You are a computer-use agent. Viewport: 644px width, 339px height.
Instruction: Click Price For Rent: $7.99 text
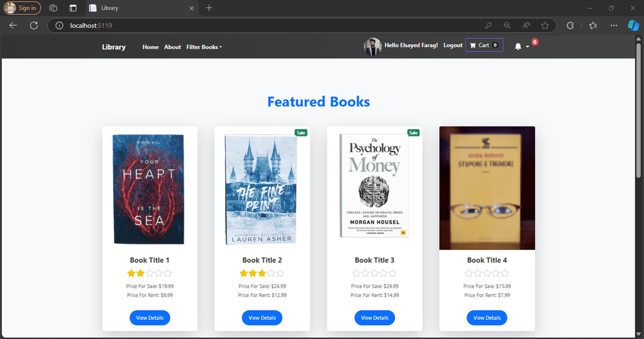487,295
